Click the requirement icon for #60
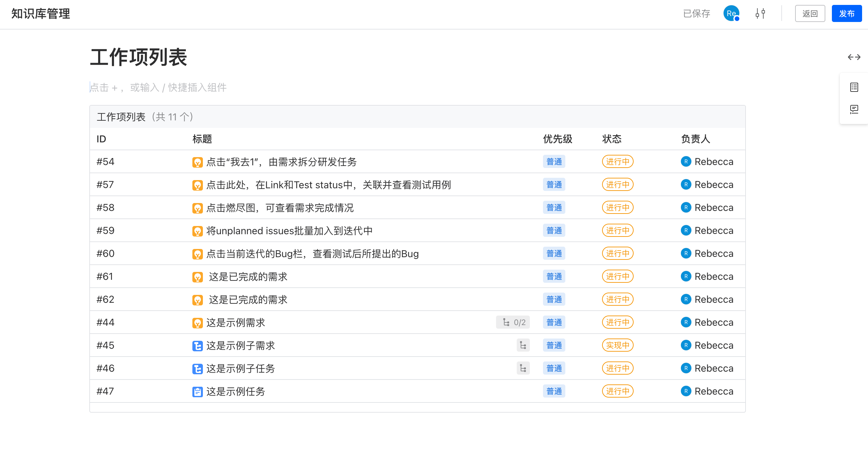 pos(197,254)
